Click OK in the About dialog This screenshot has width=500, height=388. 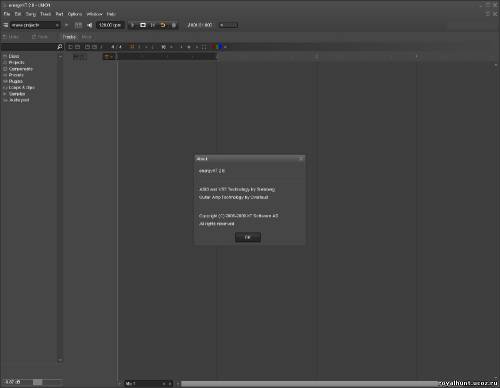pyautogui.click(x=248, y=237)
